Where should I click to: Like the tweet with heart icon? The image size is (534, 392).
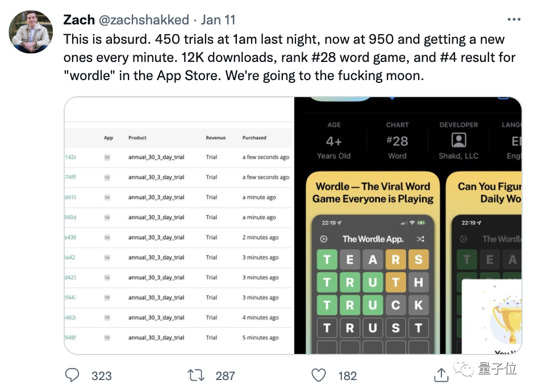319,375
